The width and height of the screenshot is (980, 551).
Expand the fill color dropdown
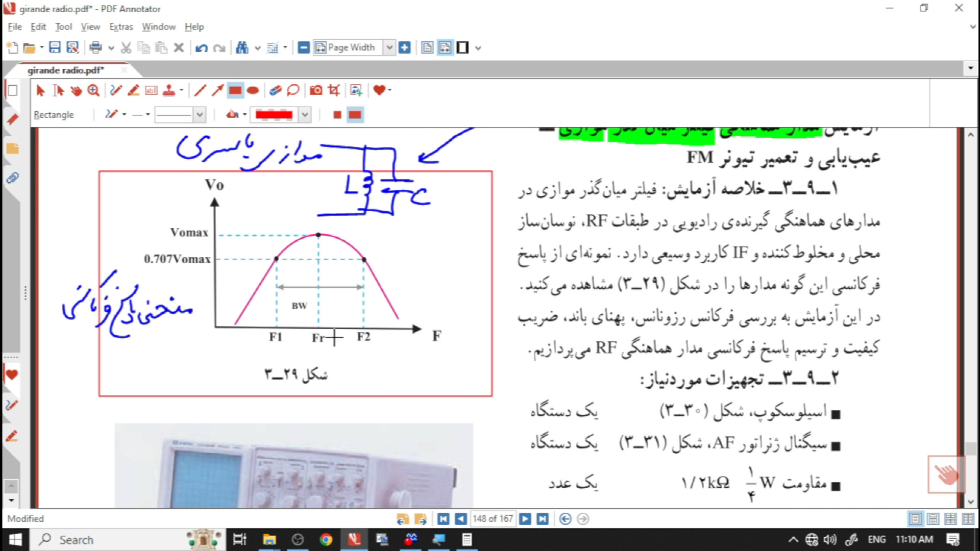click(x=305, y=115)
